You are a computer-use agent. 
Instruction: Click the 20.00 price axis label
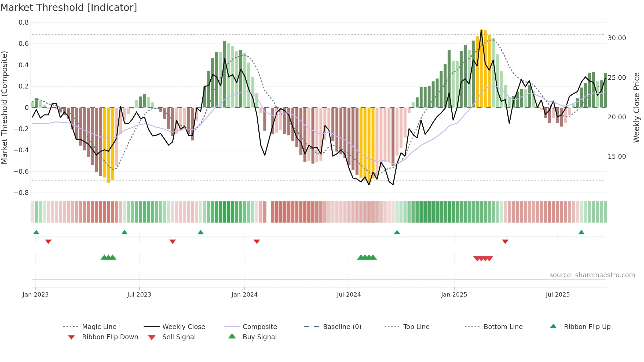point(617,117)
